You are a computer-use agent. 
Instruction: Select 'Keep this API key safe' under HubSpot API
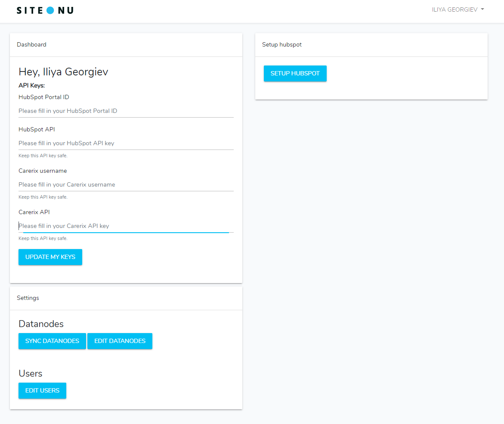click(43, 156)
